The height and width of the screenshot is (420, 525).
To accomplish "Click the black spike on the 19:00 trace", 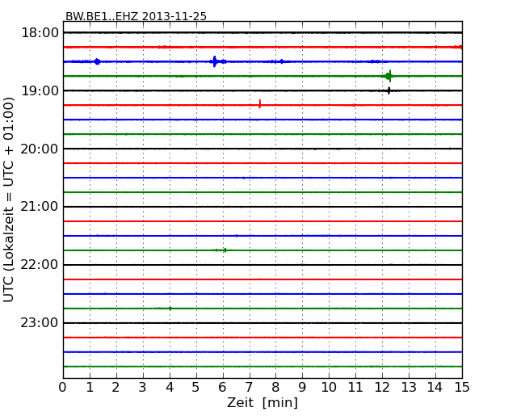I will (388, 90).
